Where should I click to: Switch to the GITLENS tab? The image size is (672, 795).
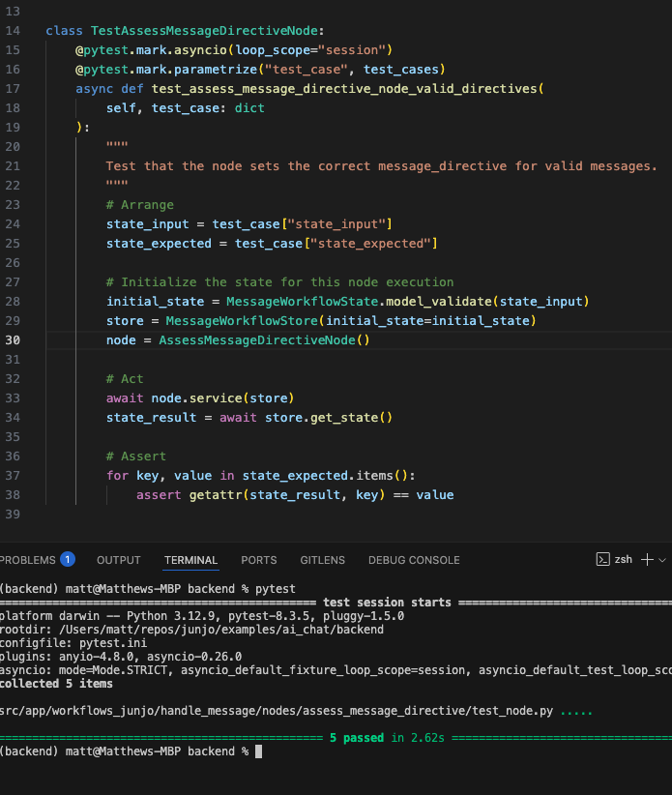[322, 560]
